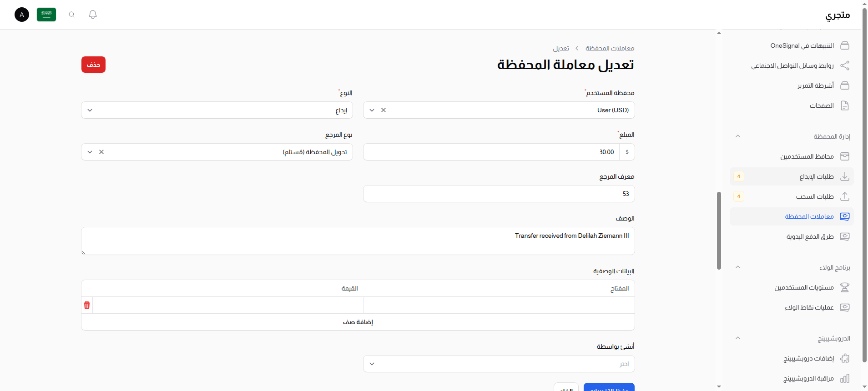Click the عمليات نقاط الولاء icon
The image size is (868, 391).
(845, 307)
